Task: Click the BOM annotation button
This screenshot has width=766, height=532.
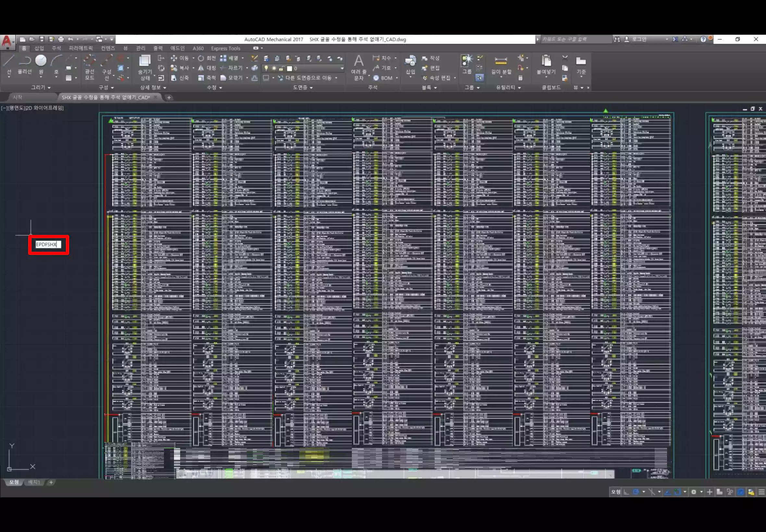Action: tap(382, 78)
